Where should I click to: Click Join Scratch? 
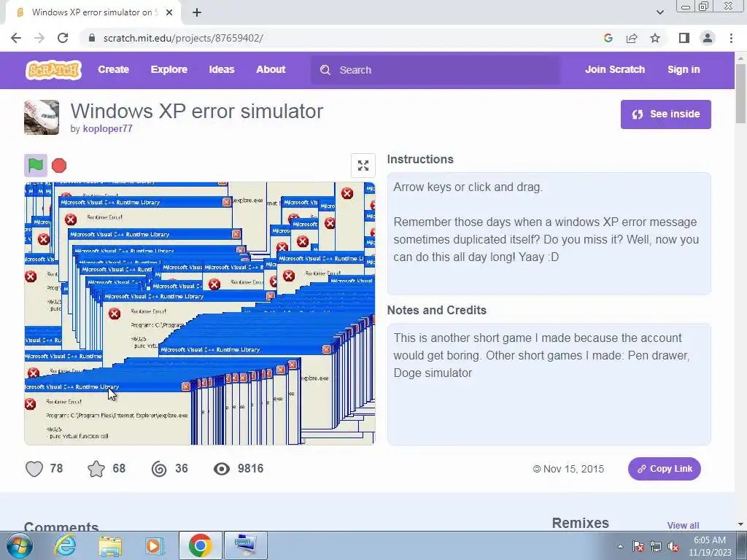[614, 69]
